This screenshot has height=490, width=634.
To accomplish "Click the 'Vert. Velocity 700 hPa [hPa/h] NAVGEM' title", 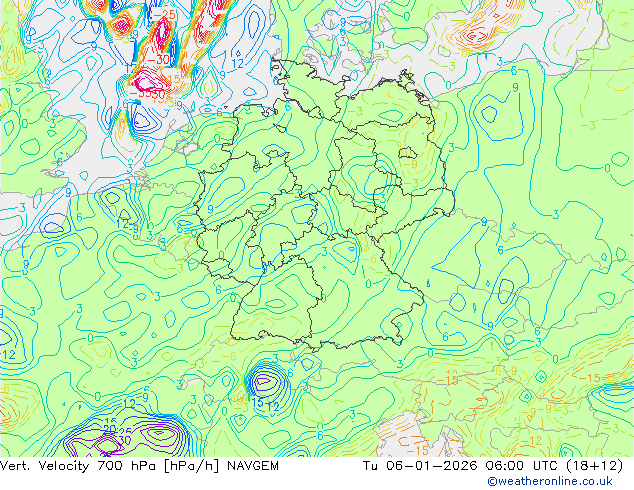I will [x=139, y=466].
